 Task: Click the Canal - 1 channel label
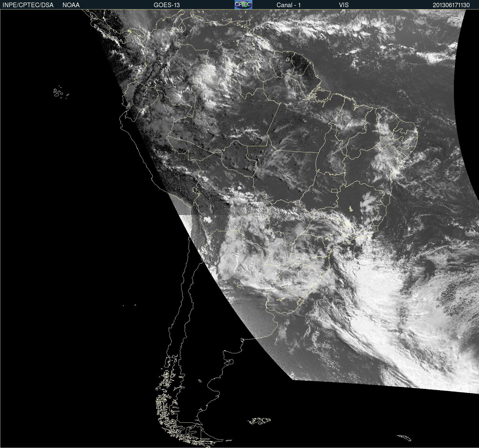click(x=288, y=5)
